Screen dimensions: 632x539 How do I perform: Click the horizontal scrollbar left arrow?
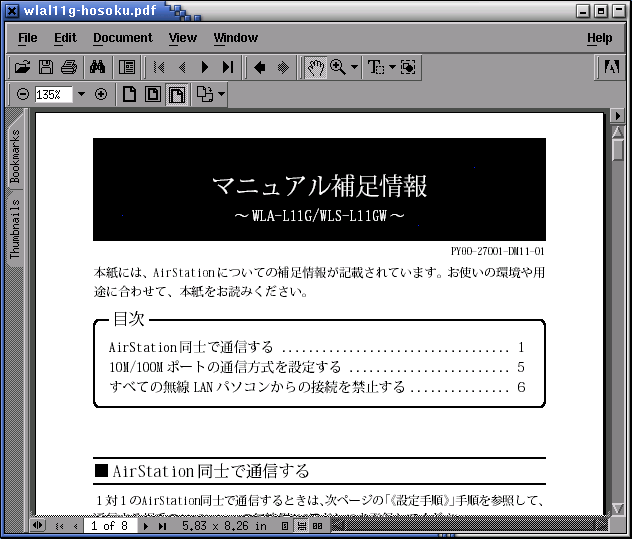[x=338, y=525]
